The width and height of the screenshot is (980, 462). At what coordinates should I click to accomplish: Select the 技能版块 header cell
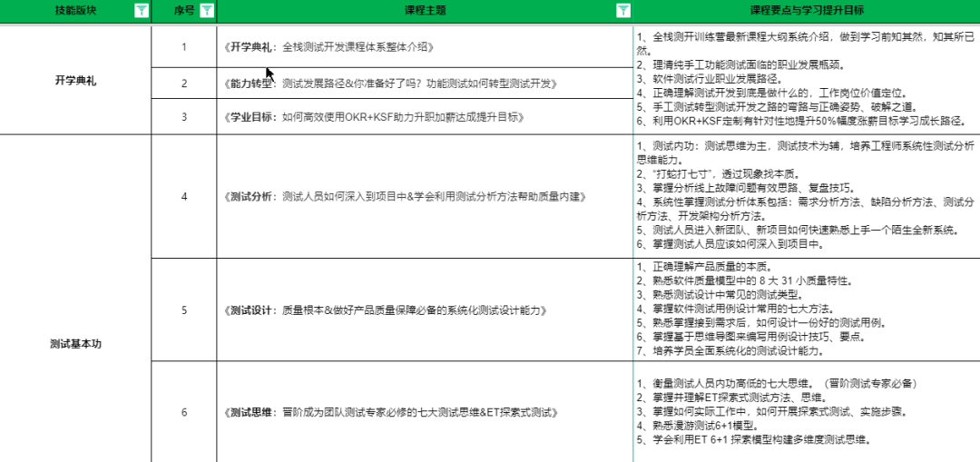75,11
